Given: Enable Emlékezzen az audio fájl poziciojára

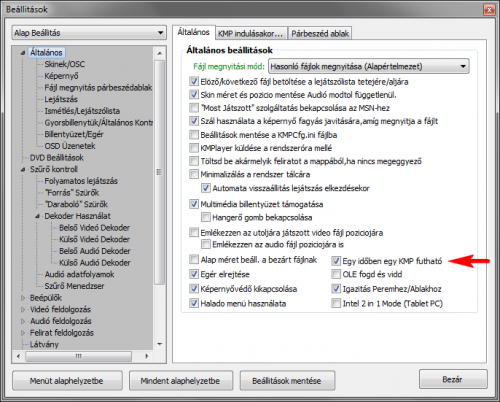Looking at the screenshot, I should [x=206, y=244].
